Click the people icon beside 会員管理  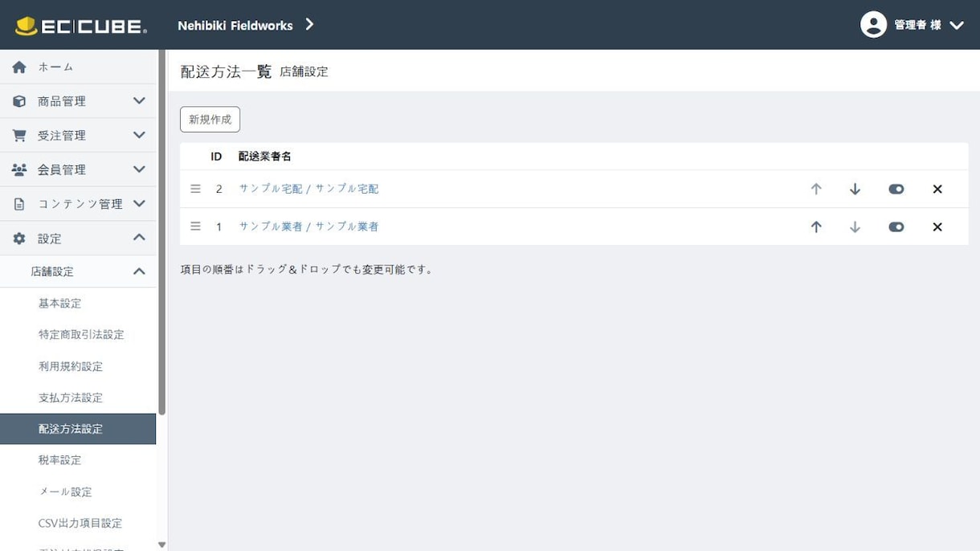click(19, 169)
